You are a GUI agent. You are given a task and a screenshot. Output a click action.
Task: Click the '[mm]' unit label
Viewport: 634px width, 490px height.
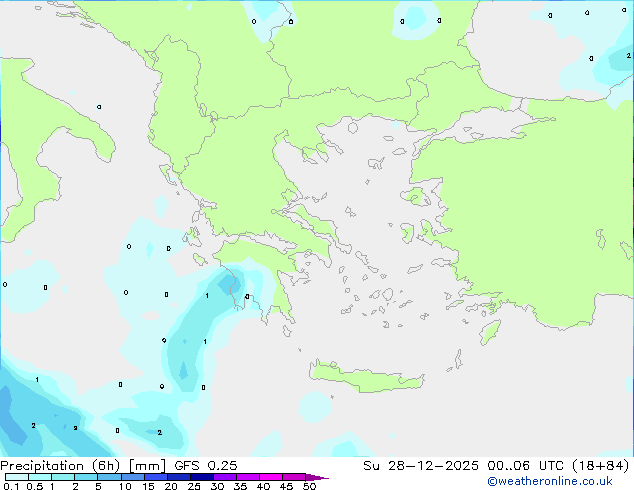click(x=147, y=466)
